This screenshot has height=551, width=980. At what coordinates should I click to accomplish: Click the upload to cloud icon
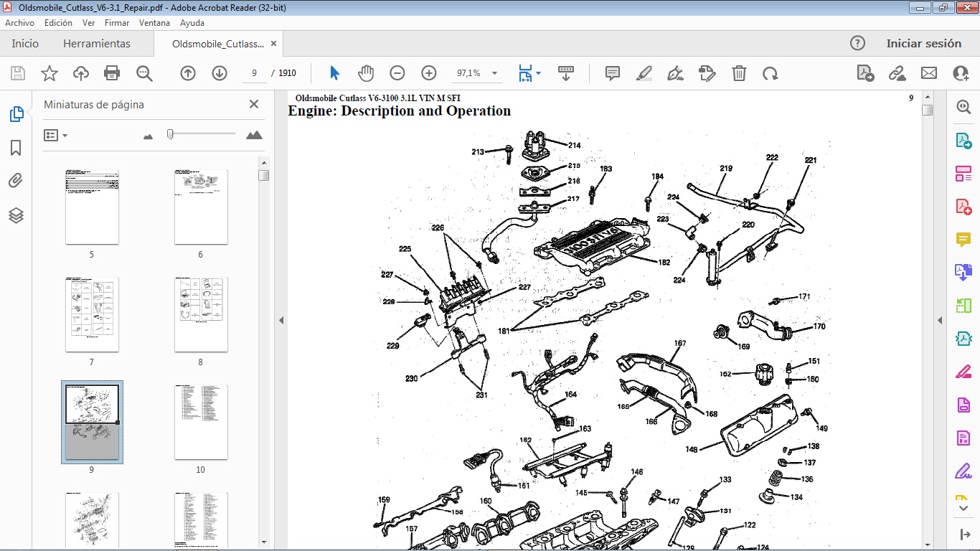pyautogui.click(x=81, y=73)
